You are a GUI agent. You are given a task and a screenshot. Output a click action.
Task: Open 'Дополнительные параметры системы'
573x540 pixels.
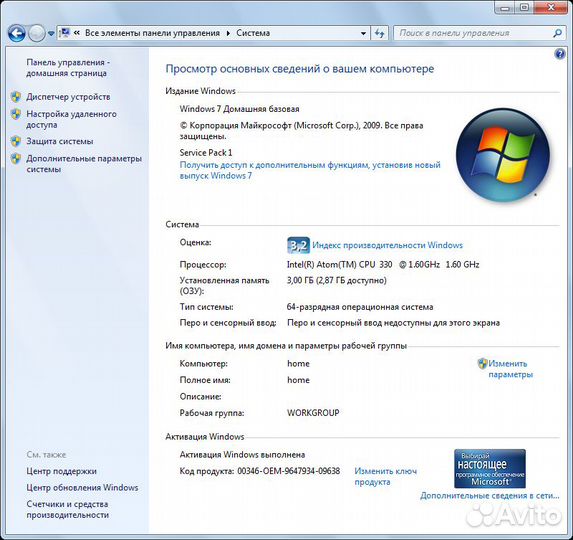(x=84, y=164)
